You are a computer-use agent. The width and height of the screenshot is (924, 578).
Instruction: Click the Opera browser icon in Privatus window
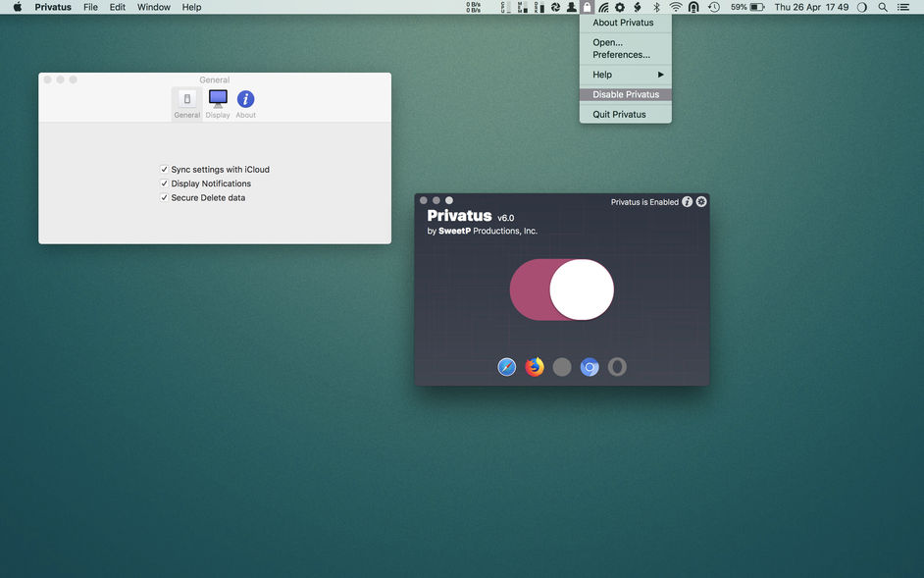(x=617, y=367)
